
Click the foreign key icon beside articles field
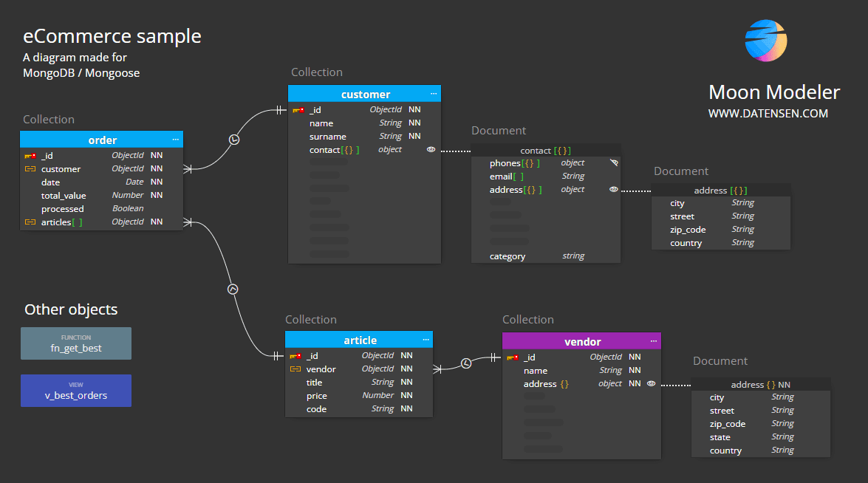click(30, 222)
